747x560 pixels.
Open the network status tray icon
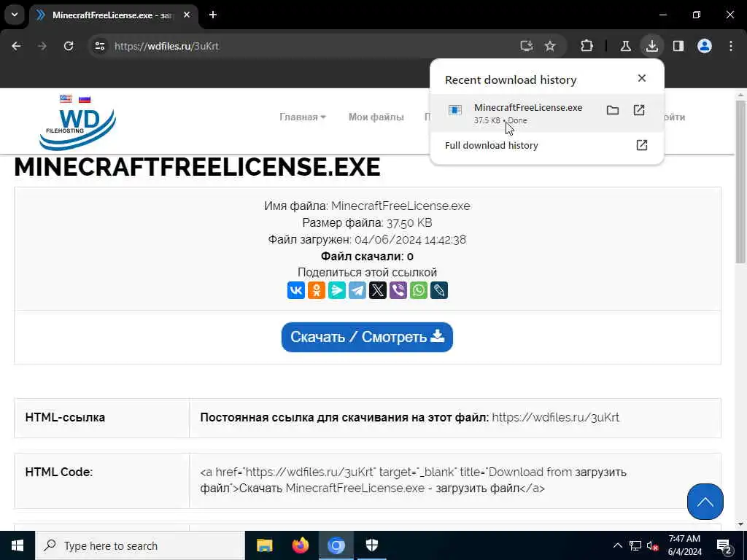point(635,545)
